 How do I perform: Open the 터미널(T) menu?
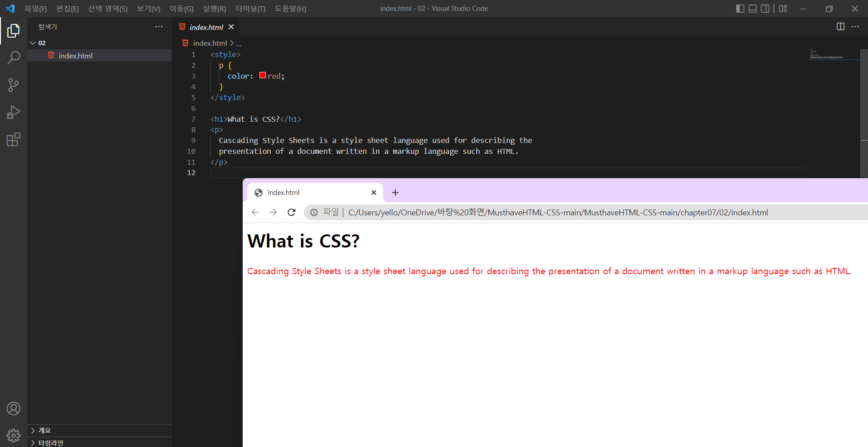tap(250, 9)
